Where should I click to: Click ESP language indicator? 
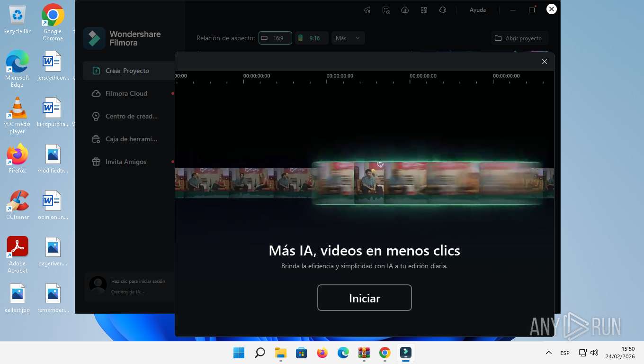pyautogui.click(x=565, y=353)
